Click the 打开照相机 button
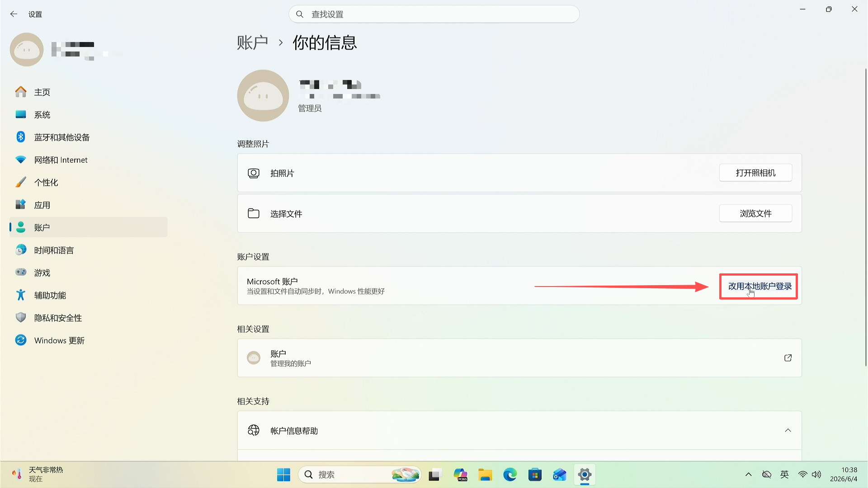Viewport: 868px width, 488px height. 755,173
